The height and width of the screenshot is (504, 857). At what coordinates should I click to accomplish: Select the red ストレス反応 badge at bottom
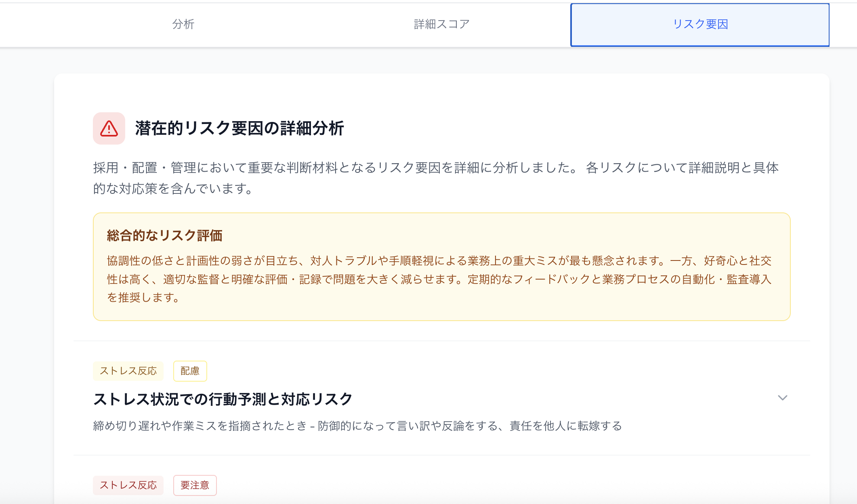click(128, 485)
